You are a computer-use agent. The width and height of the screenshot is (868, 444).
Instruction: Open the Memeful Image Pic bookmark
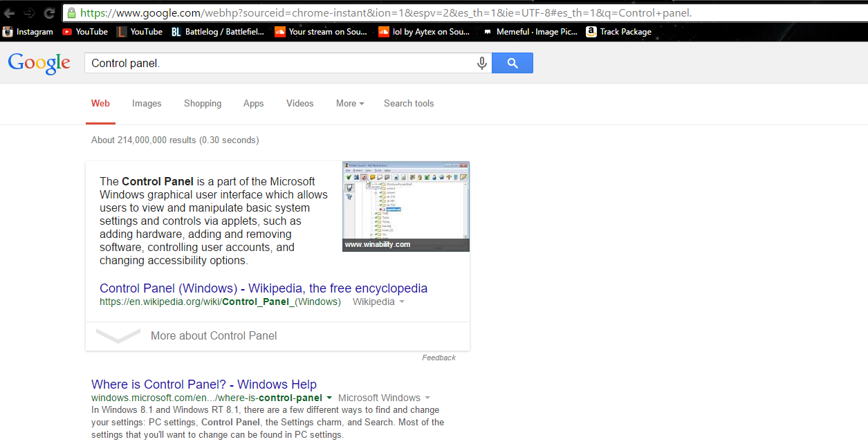530,32
